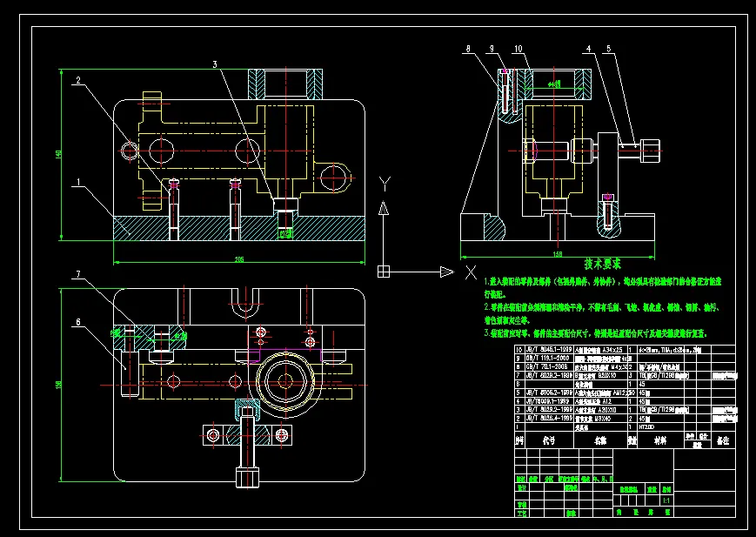Click the X axis label of UCS icon
Viewport: 756px width, 537px height.
pyautogui.click(x=471, y=272)
